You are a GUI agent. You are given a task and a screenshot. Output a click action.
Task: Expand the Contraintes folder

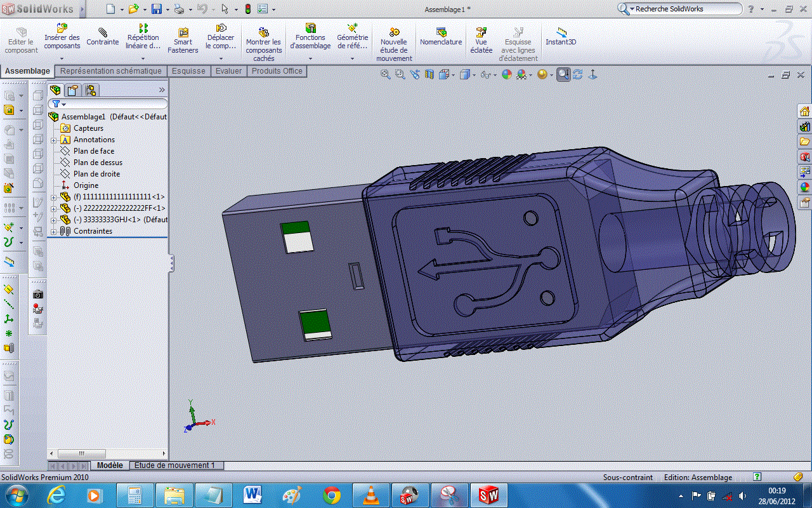click(53, 231)
